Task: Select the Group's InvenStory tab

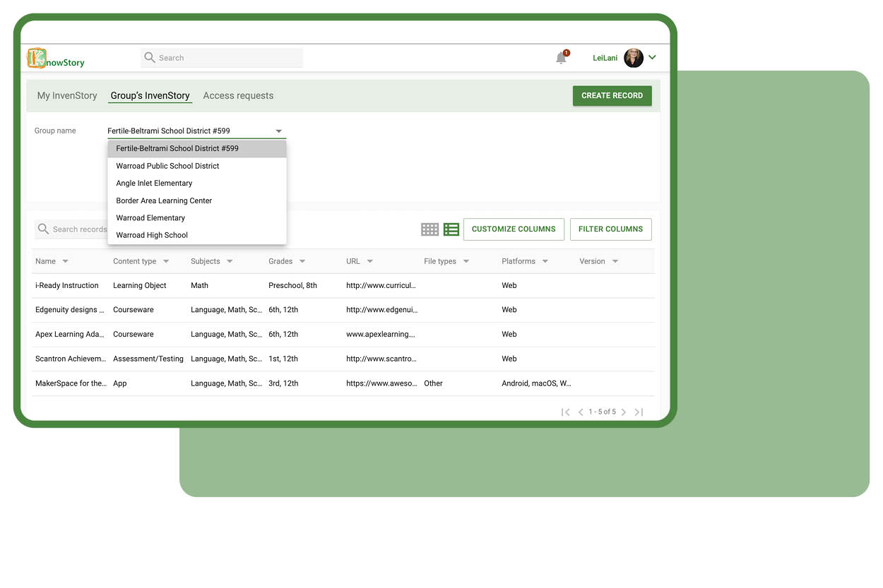Action: 150,95
